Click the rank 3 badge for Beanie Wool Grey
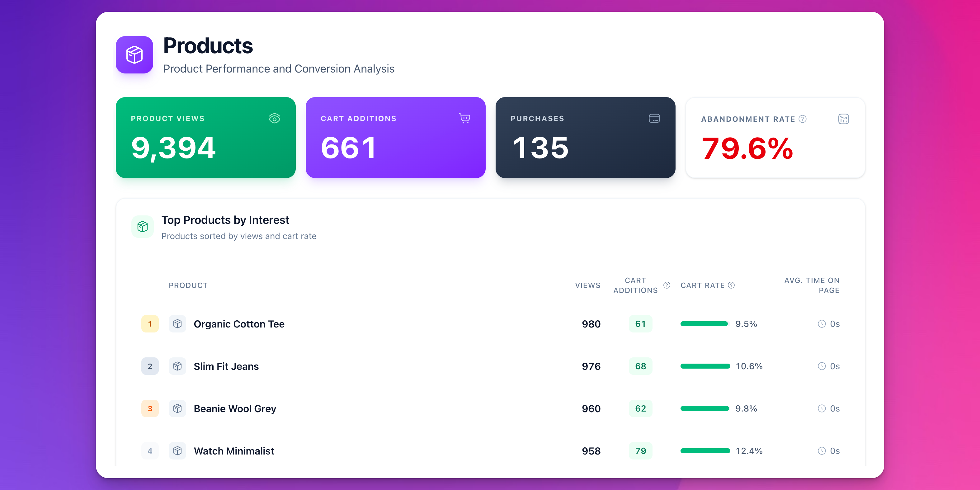This screenshot has width=980, height=490. pyautogui.click(x=150, y=408)
